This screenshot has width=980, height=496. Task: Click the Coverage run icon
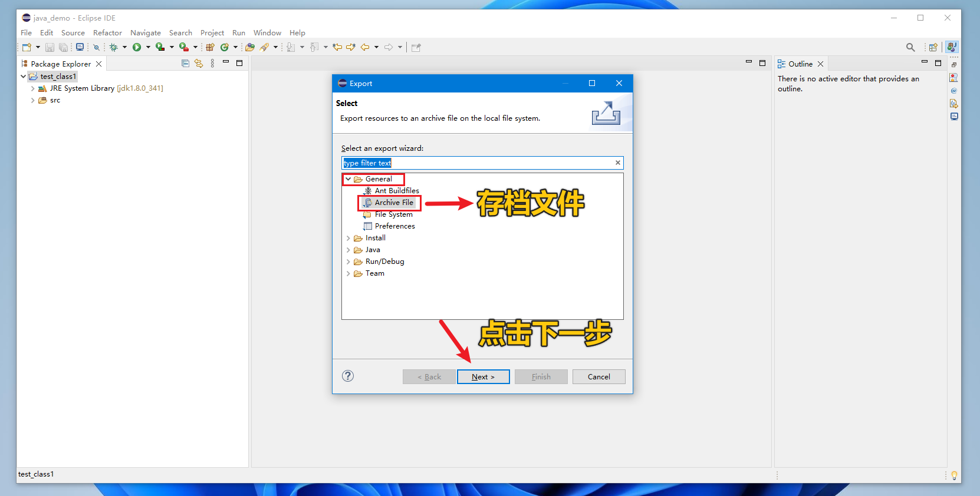[160, 47]
